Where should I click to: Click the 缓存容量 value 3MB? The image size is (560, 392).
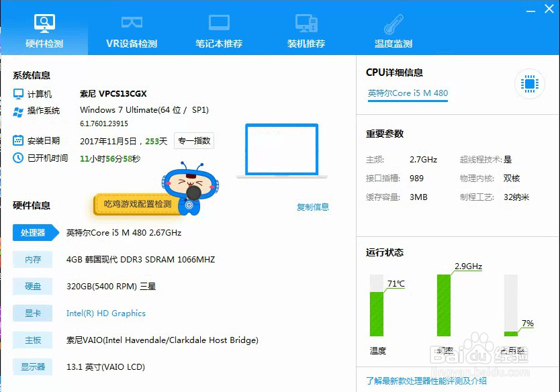[418, 197]
